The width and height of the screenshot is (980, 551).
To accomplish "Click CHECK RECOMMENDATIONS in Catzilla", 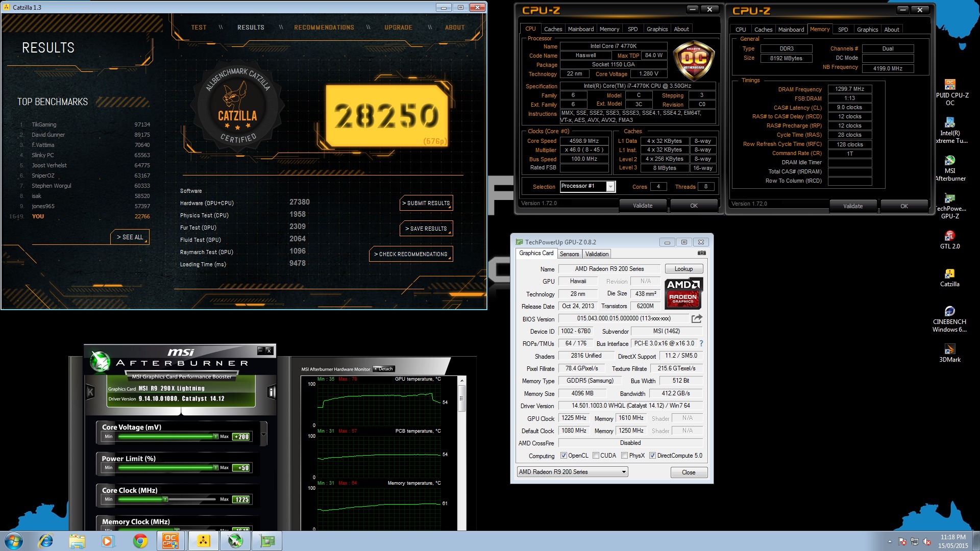I will (x=411, y=254).
